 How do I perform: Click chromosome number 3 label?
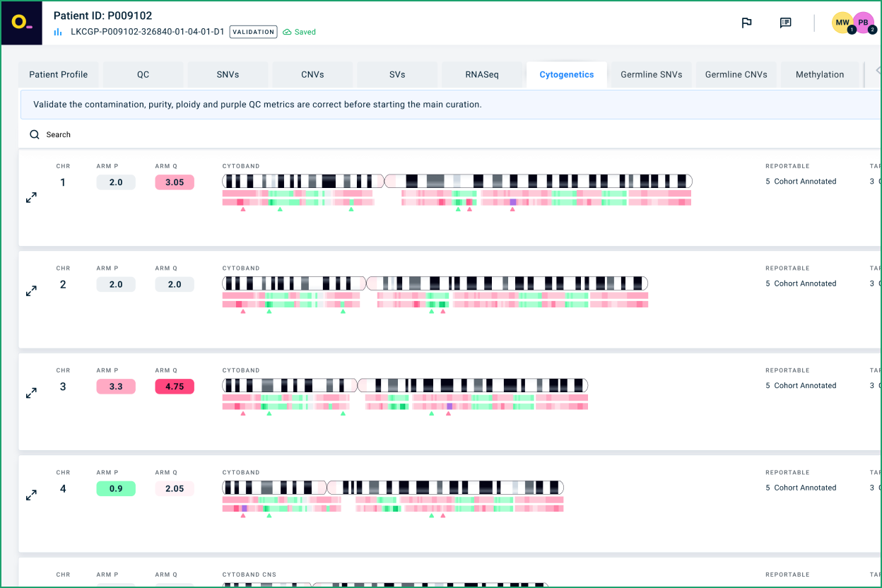[63, 387]
